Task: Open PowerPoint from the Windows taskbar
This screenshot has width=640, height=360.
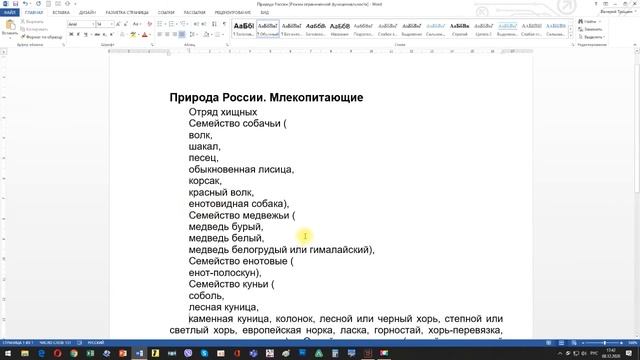Action: 123,353
